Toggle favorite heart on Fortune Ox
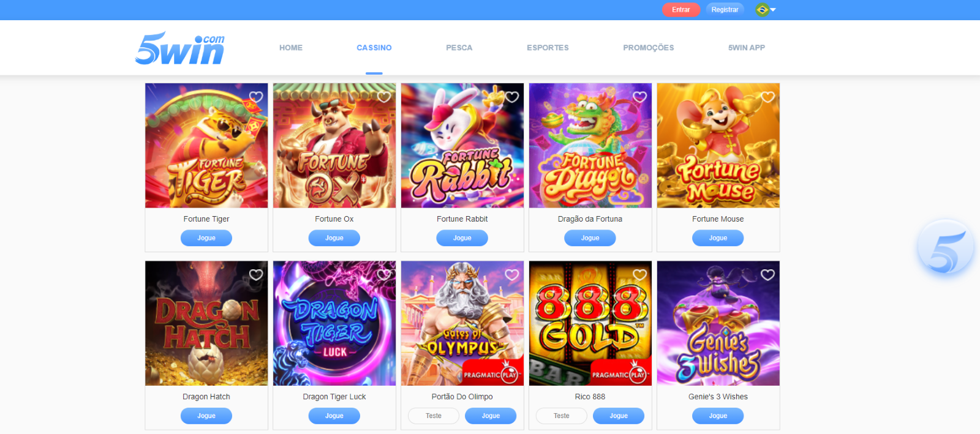 (384, 97)
